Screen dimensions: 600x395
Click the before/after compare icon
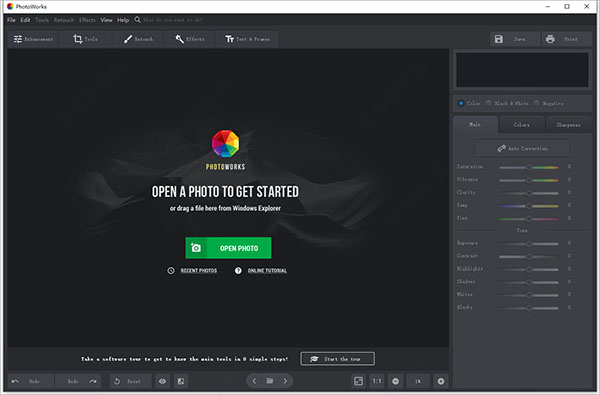click(x=181, y=381)
